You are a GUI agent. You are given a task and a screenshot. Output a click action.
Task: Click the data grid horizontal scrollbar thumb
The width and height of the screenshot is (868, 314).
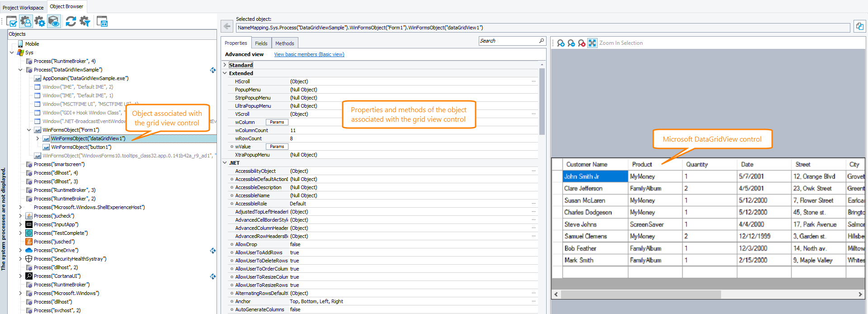(x=641, y=295)
